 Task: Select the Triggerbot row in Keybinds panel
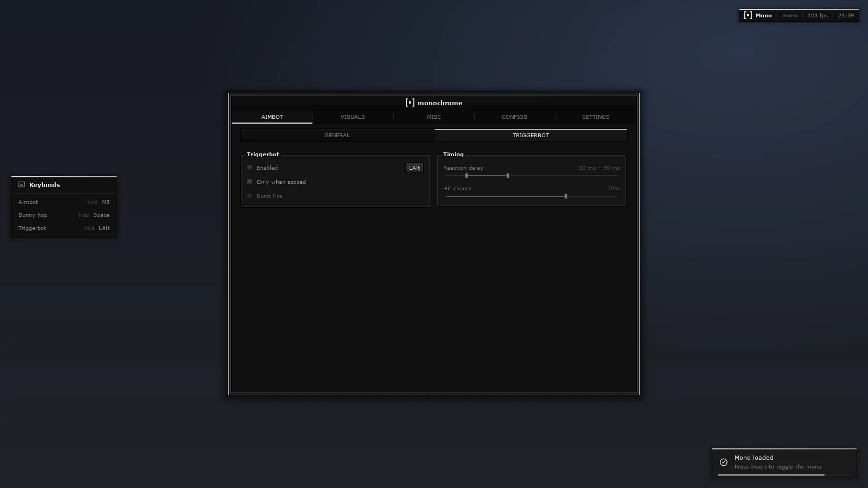click(x=64, y=228)
